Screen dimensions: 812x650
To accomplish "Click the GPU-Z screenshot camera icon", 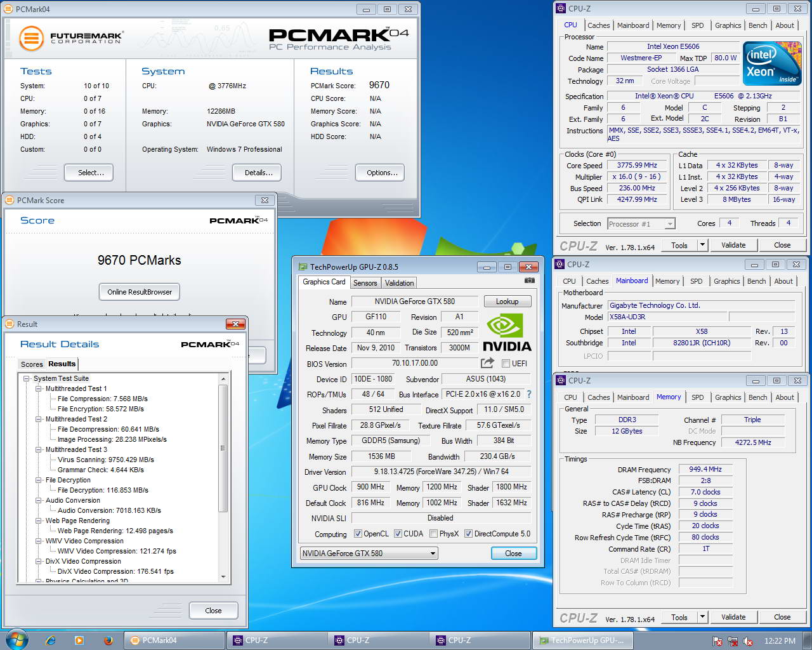I will click(529, 280).
